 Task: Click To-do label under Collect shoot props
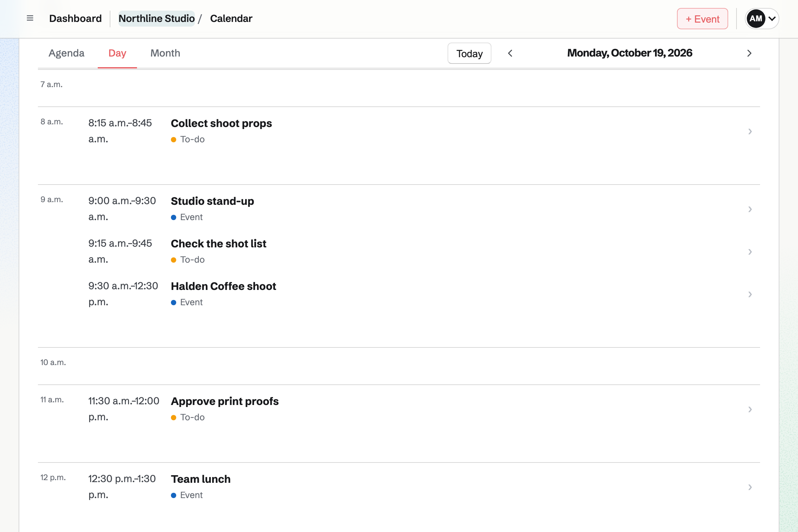[192, 139]
